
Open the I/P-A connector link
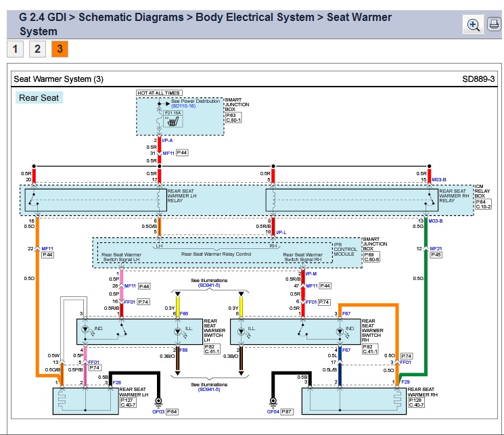click(x=168, y=141)
